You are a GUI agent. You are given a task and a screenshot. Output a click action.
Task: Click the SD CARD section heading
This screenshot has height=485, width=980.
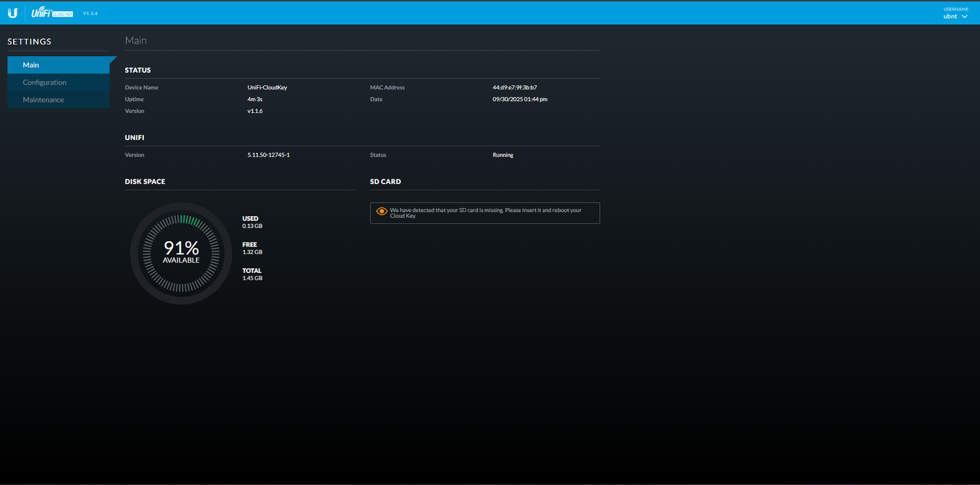click(385, 182)
